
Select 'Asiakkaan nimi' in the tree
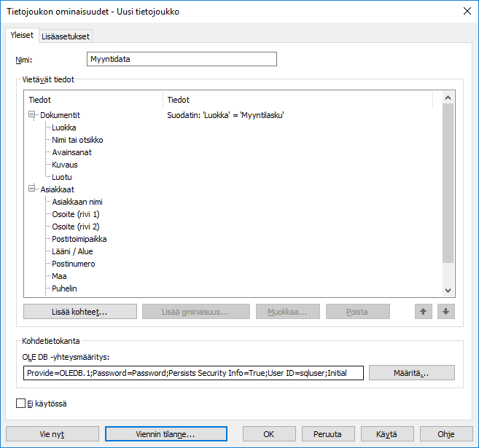77,202
